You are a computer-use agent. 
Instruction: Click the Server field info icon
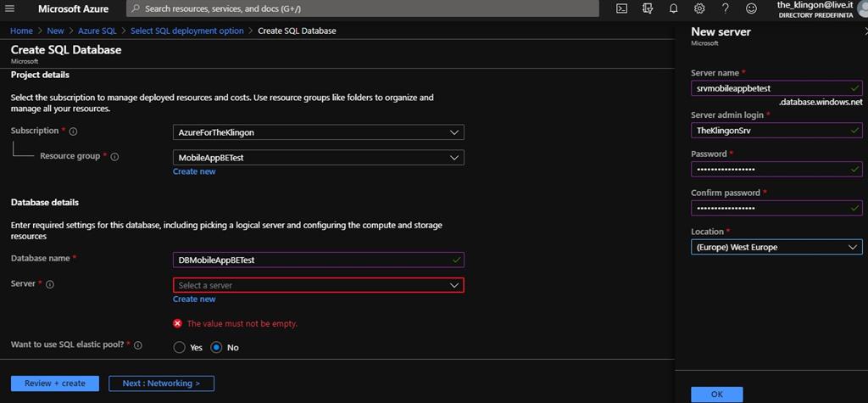(x=50, y=284)
